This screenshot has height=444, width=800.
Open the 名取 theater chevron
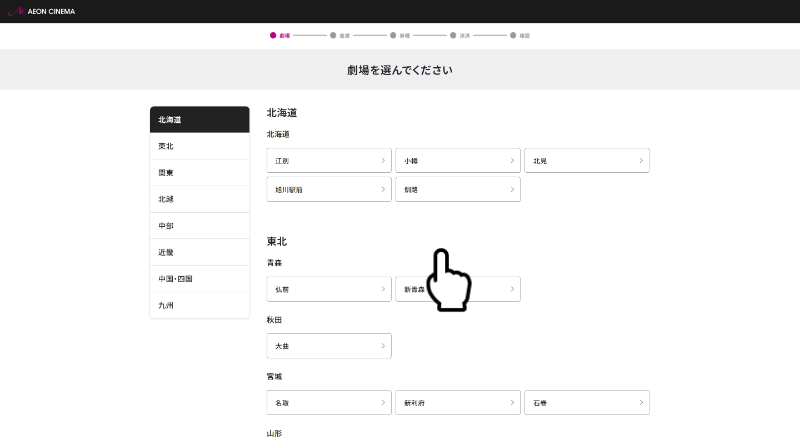(x=383, y=403)
